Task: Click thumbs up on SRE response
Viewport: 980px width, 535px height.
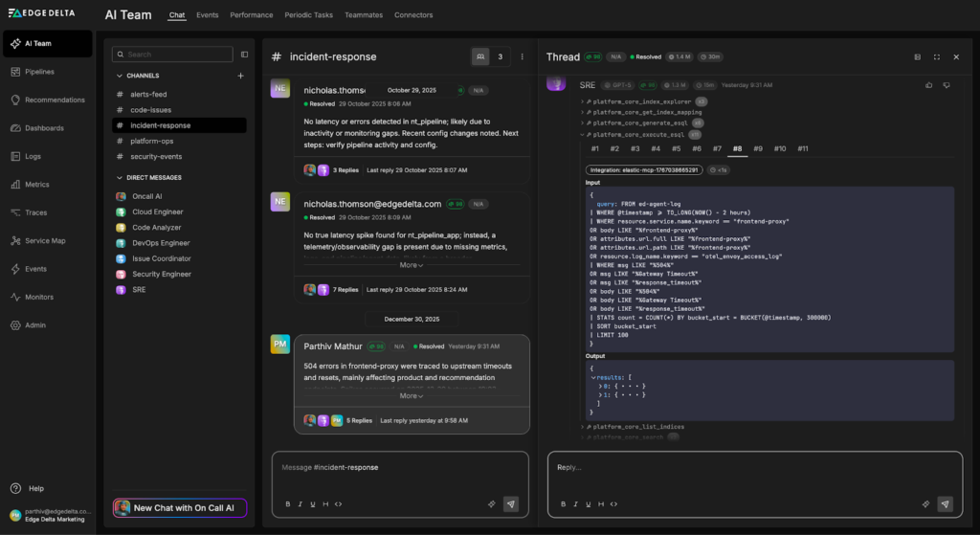Action: (x=928, y=85)
